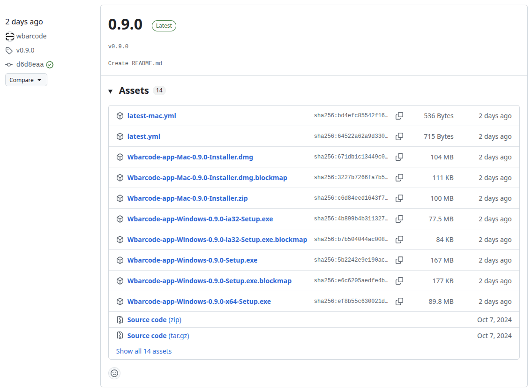This screenshot has width=532, height=392.
Task: Copy the sha256 of Wbarcode-app-Windows-0.9.0-Setup.exe
Action: coord(399,260)
